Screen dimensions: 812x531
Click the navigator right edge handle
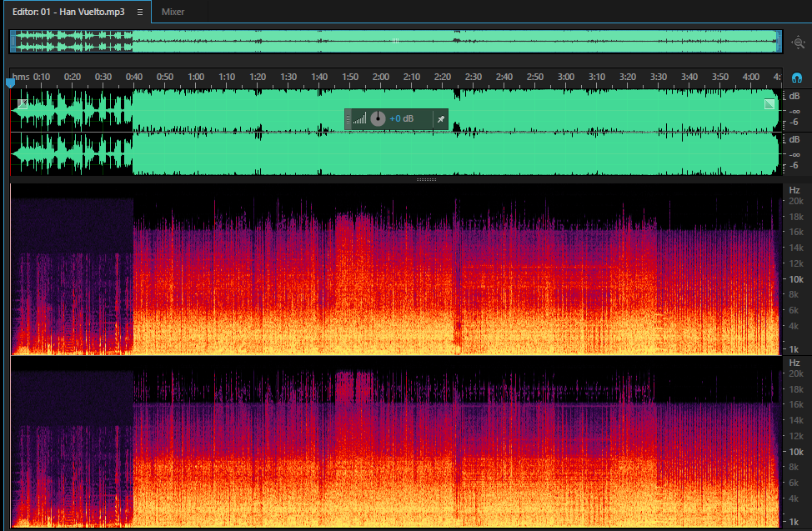[x=779, y=42]
